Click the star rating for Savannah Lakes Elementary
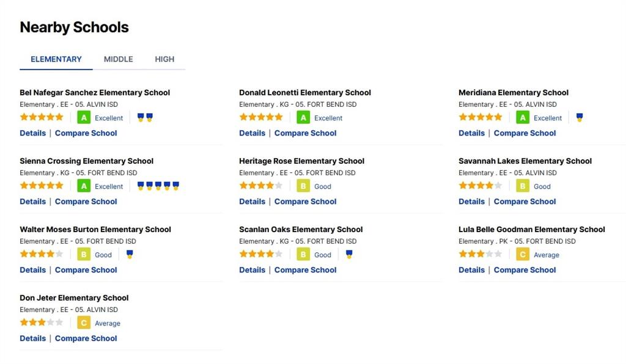 click(481, 186)
